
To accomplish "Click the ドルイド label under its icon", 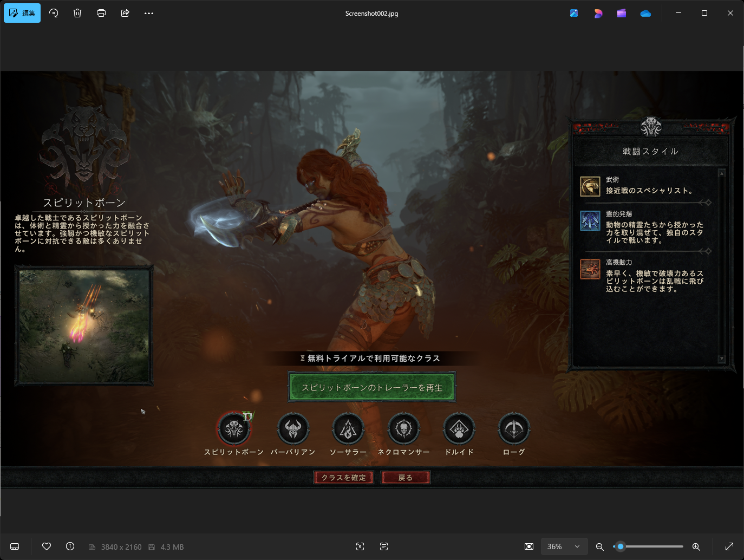I will [459, 452].
